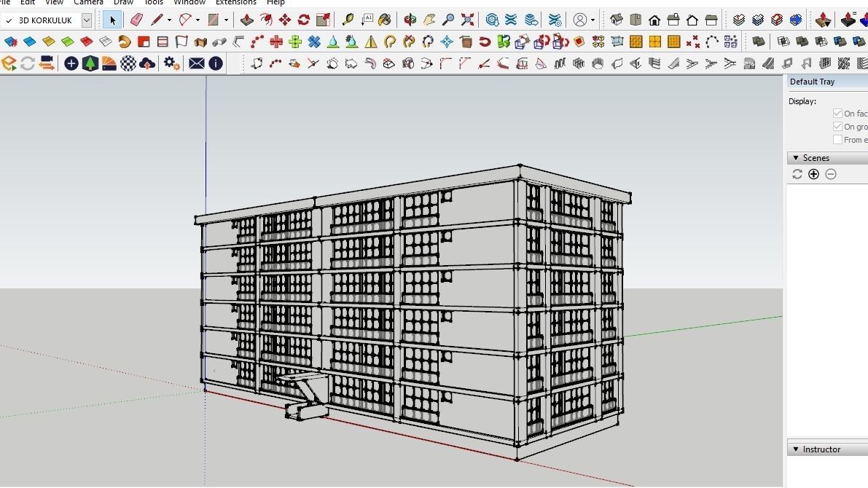Open the 3D KORKULUK layer dropdown
The width and height of the screenshot is (868, 488).
tap(86, 20)
